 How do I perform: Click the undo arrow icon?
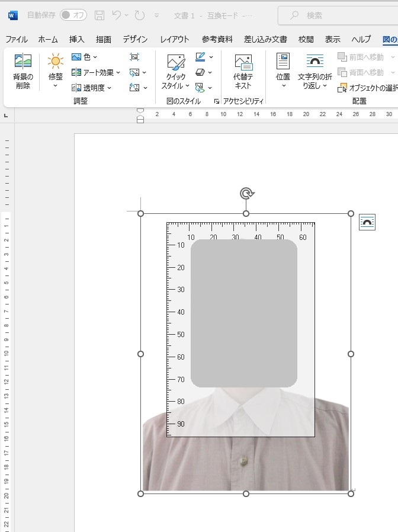click(117, 15)
